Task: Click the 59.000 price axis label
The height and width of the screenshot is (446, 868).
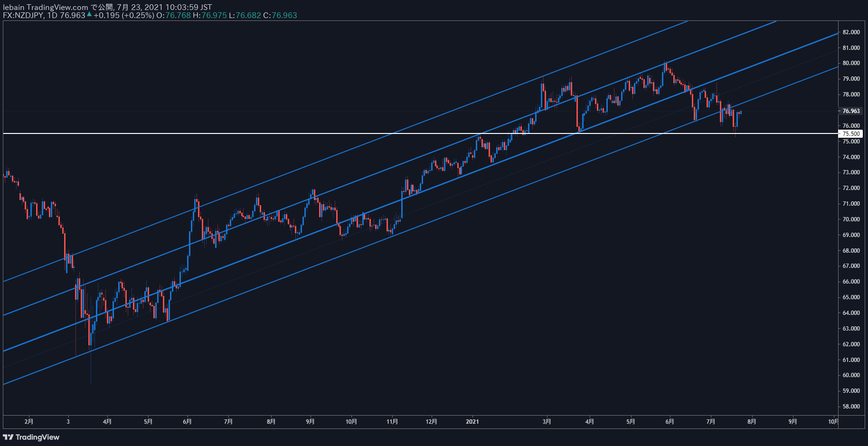Action: (x=851, y=391)
